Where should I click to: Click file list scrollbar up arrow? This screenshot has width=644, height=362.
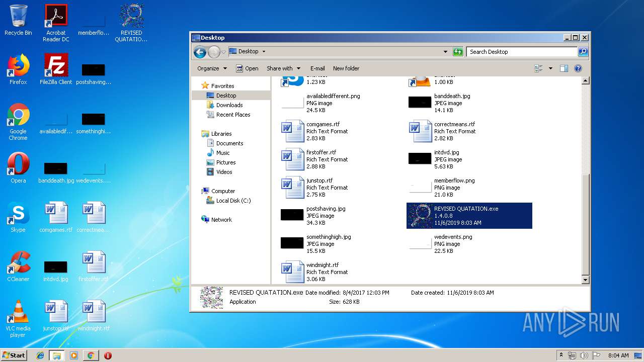585,80
